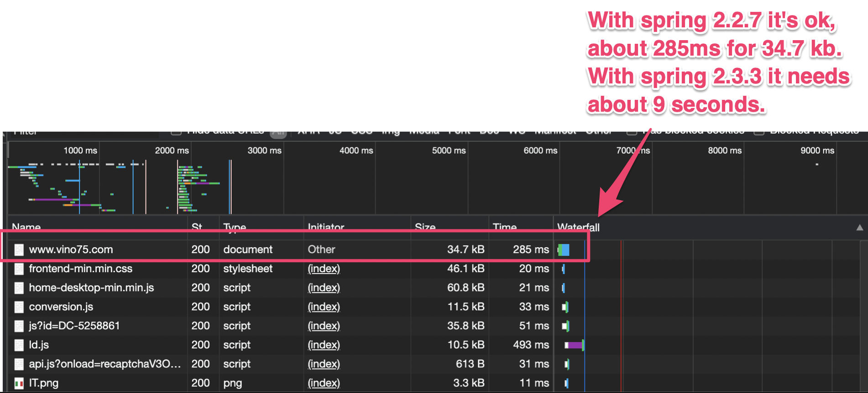
Task: Sort requests by the Waterfall column header
Action: pos(578,227)
